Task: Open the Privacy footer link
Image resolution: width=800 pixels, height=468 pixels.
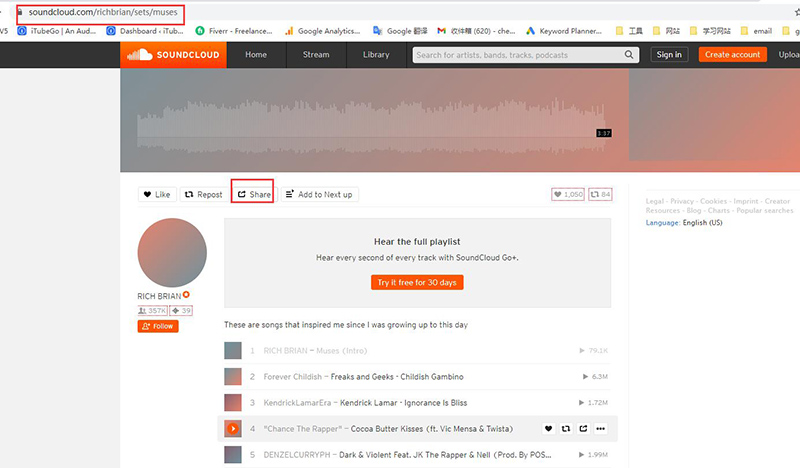Action: 682,201
